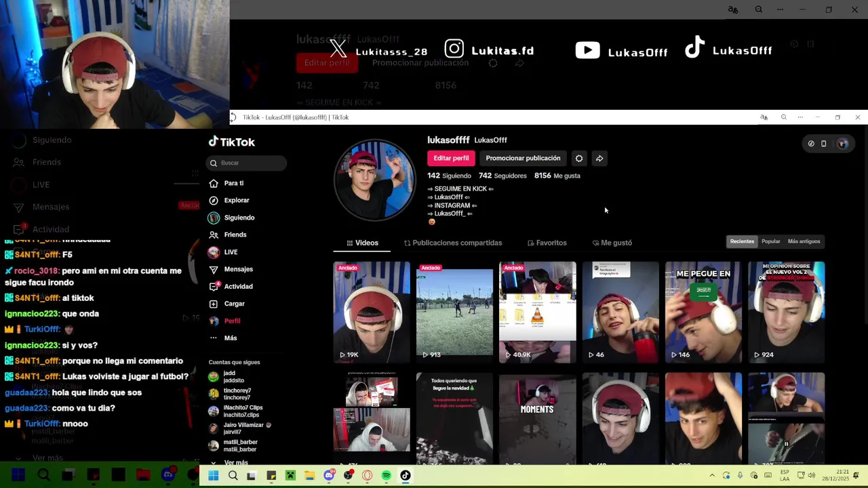Image resolution: width=868 pixels, height=488 pixels.
Task: Sort videos by Más antiguos
Action: pos(804,241)
